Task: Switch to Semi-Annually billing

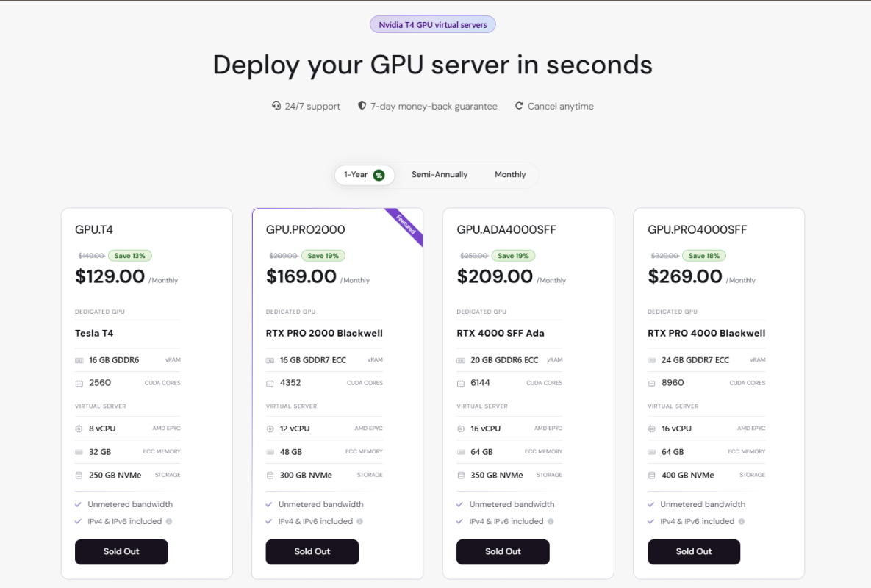Action: (440, 175)
